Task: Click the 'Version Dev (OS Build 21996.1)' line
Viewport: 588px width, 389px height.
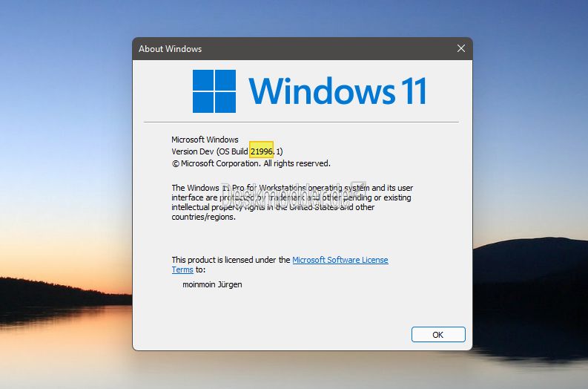Action: (227, 151)
